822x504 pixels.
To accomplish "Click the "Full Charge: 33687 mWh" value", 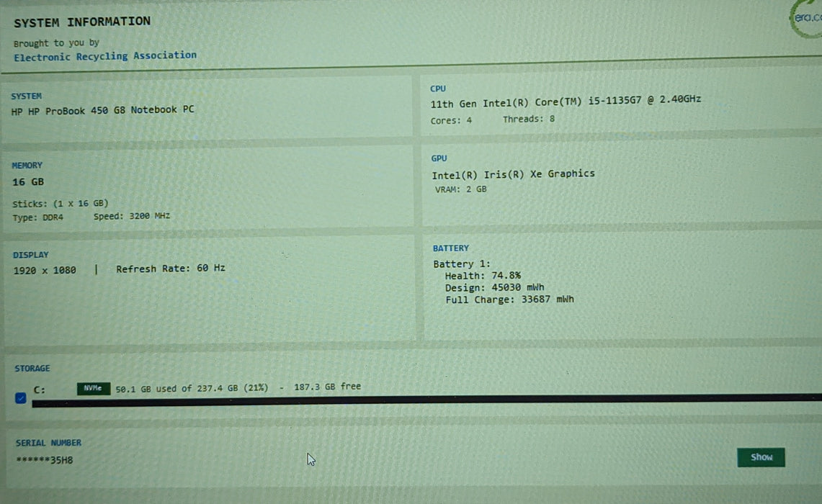I will pos(509,300).
